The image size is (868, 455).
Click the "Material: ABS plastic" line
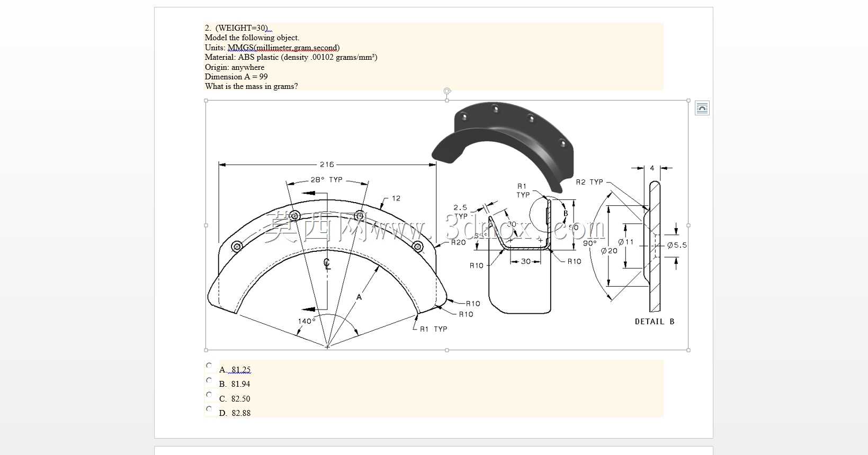[291, 57]
